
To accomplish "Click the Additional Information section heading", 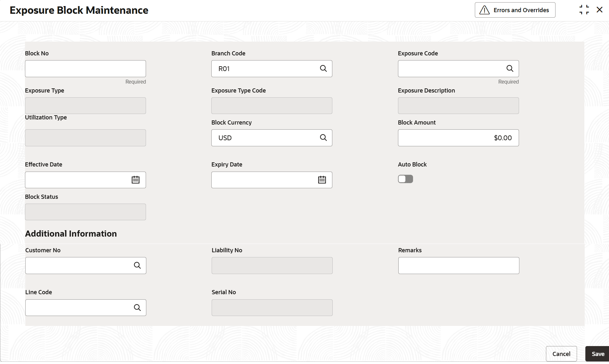I will tap(71, 234).
